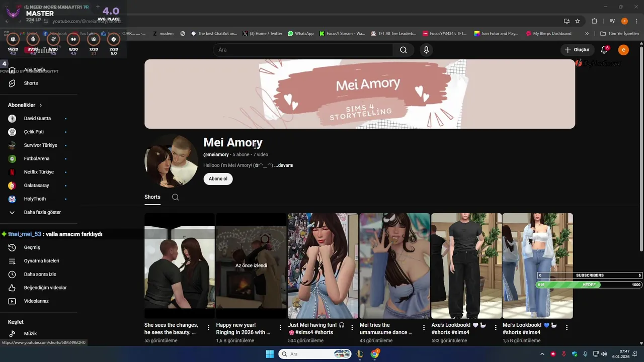Click the Windows taskbar search box
Image resolution: width=644 pixels, height=362 pixels.
click(x=315, y=354)
